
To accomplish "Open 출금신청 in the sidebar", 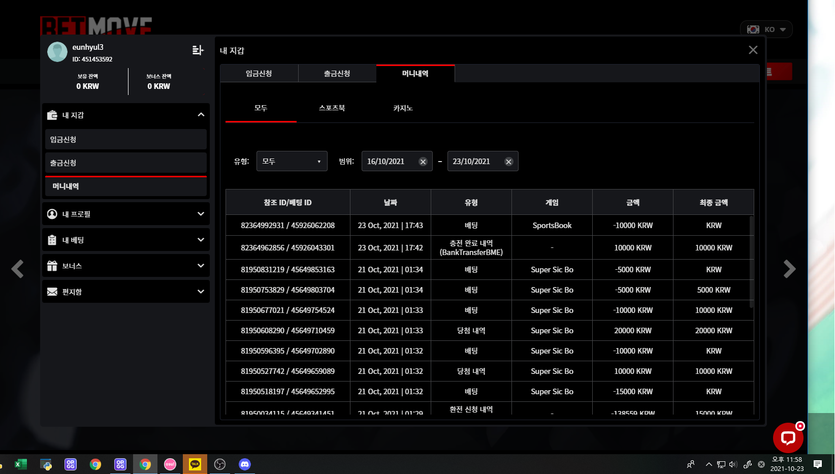I will point(126,163).
